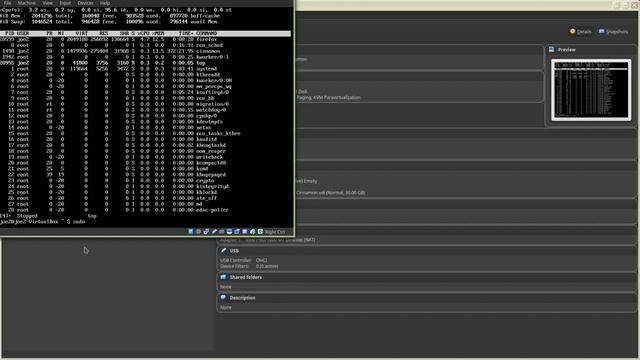Viewport: 640px width, 360px height.
Task: Click 'Cinnamon.vdi (Normal, 30.00 GB)' storage entry
Action: coord(331,193)
